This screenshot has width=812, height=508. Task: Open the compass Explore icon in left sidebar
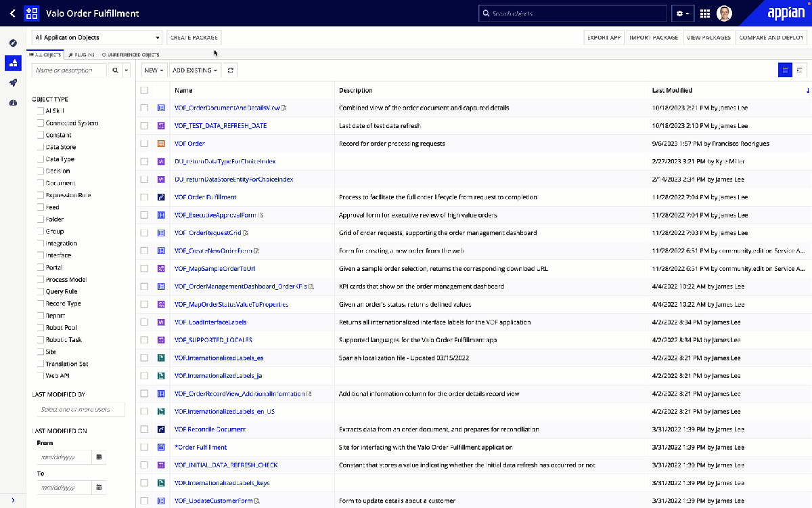[x=13, y=43]
